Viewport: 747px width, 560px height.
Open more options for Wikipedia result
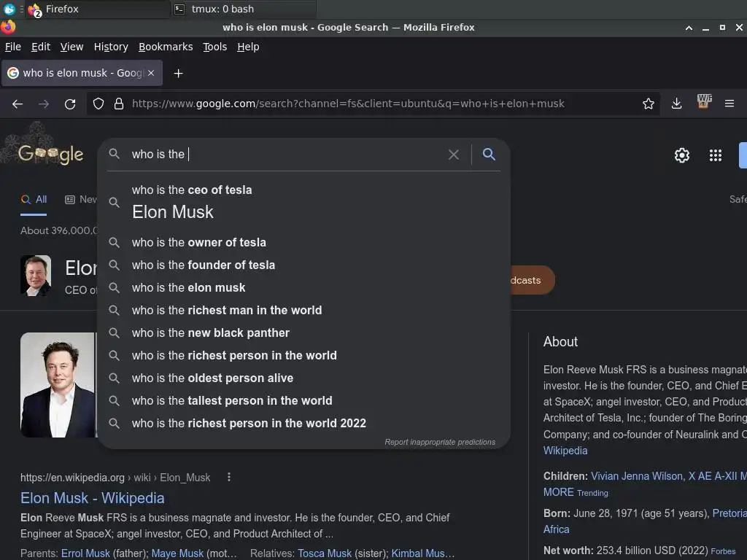click(x=229, y=477)
